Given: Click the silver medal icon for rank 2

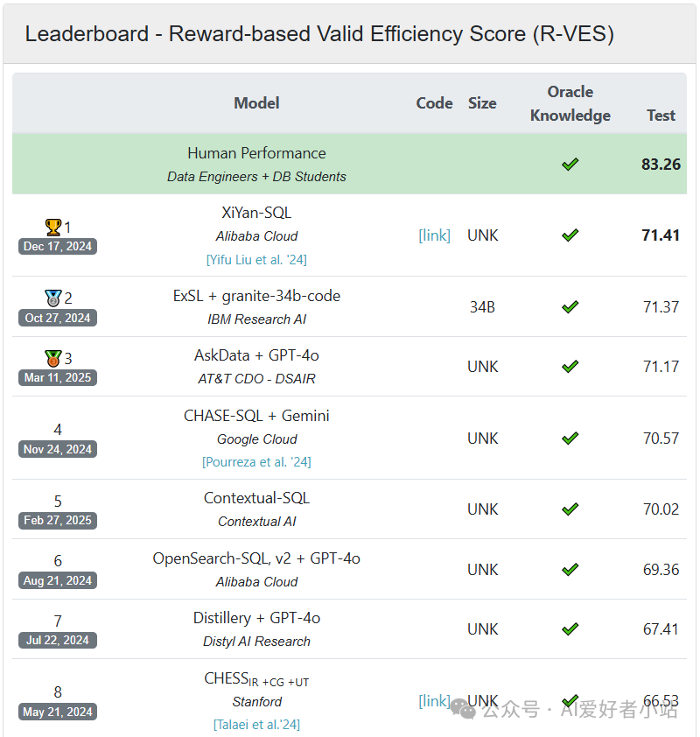Looking at the screenshot, I should click(52, 298).
